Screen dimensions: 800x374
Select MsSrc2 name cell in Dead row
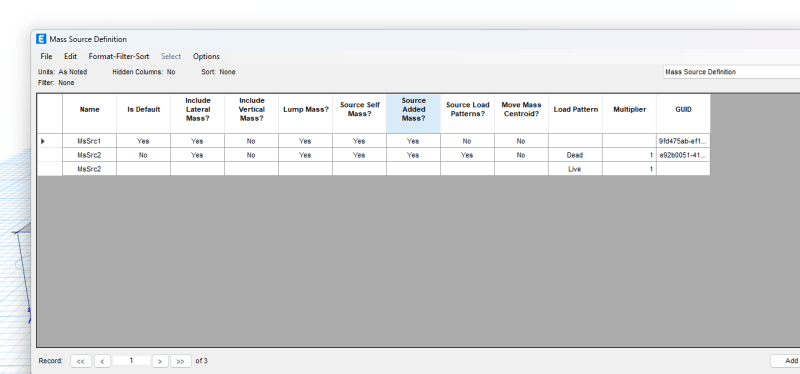pos(89,155)
